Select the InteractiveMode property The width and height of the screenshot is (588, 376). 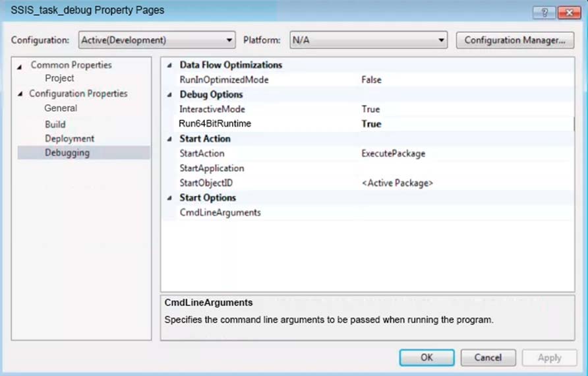(x=212, y=110)
